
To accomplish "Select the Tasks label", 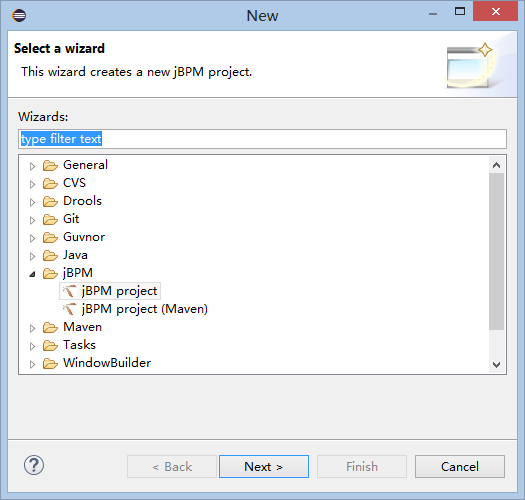I will tap(79, 345).
